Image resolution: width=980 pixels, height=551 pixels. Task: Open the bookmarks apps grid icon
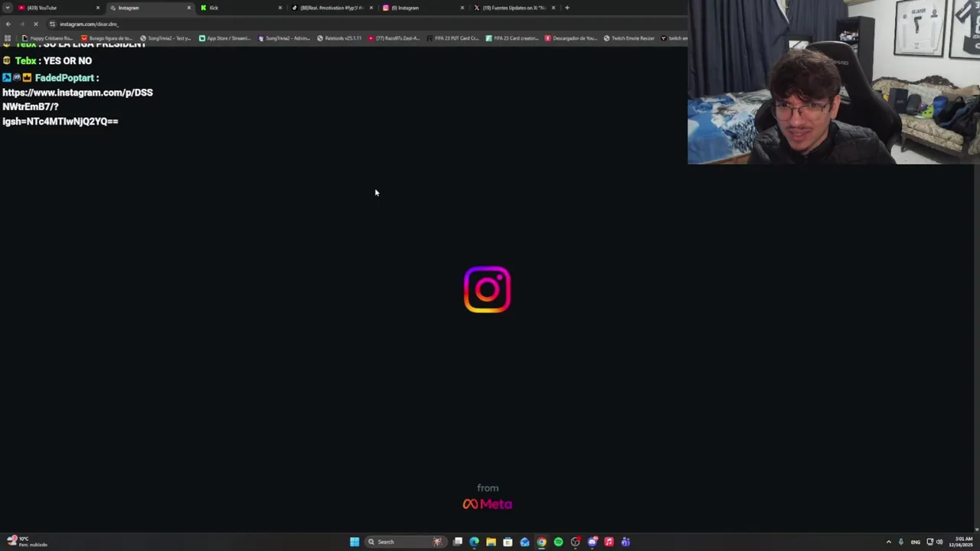point(8,38)
